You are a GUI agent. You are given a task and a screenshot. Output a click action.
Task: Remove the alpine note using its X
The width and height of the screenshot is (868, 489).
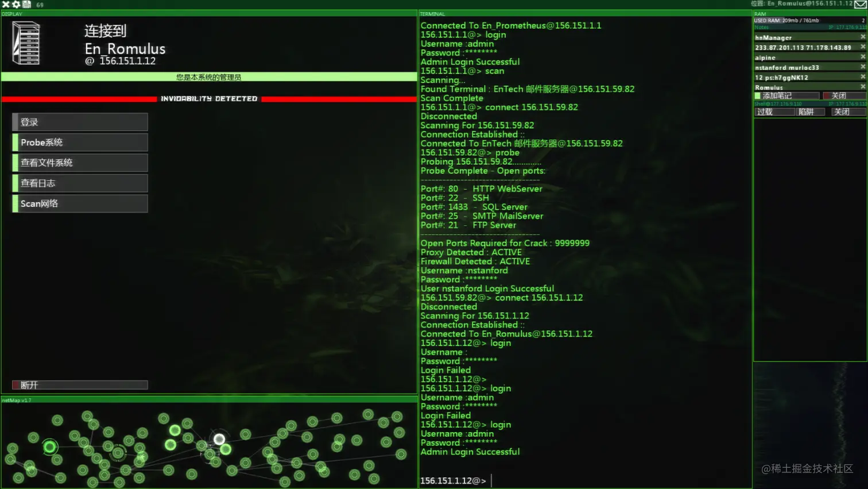point(862,57)
